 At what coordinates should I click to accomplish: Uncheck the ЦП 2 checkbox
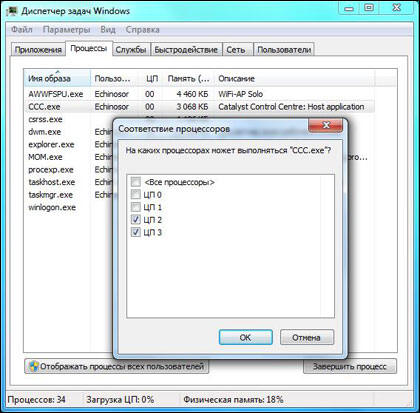tap(136, 220)
